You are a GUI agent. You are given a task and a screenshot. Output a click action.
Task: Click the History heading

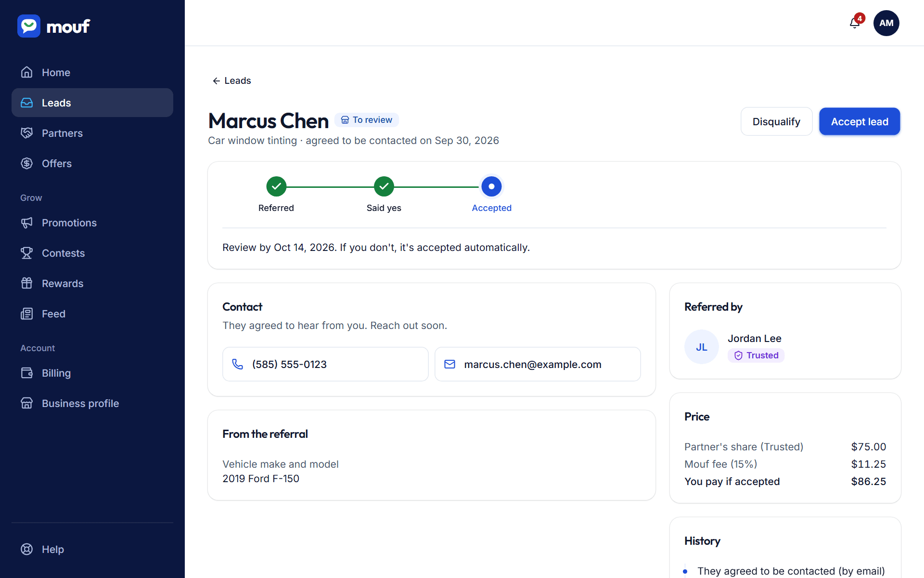click(702, 541)
